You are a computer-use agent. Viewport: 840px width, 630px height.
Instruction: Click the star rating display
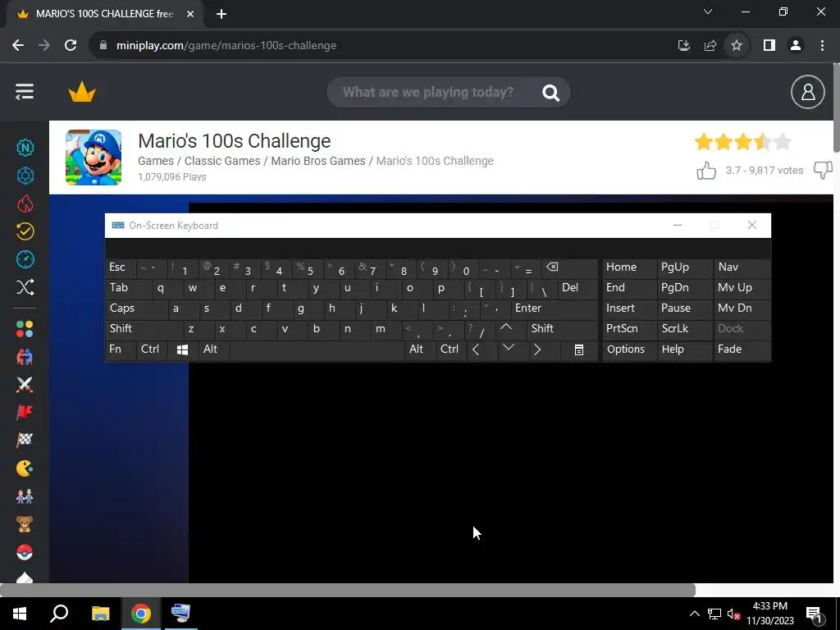[742, 142]
